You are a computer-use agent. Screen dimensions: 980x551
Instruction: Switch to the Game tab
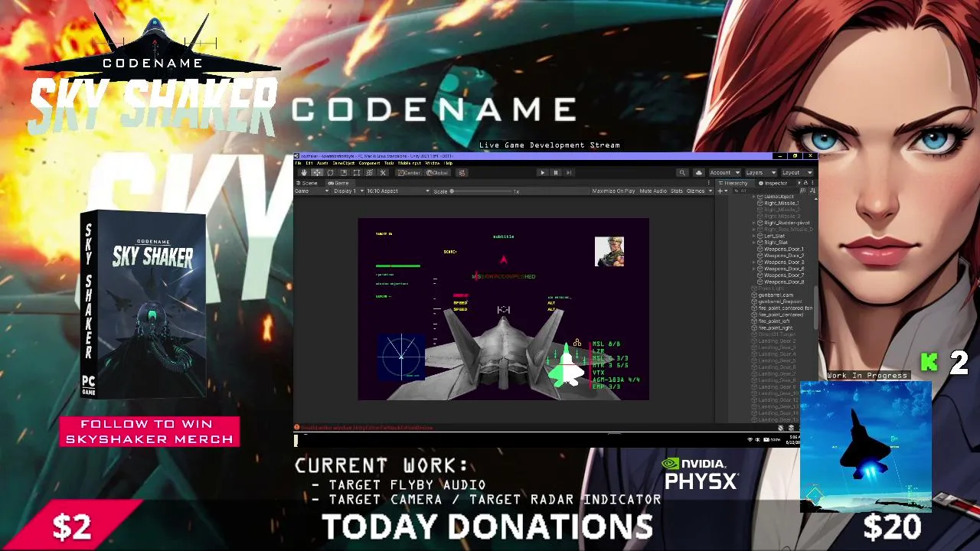click(x=338, y=183)
